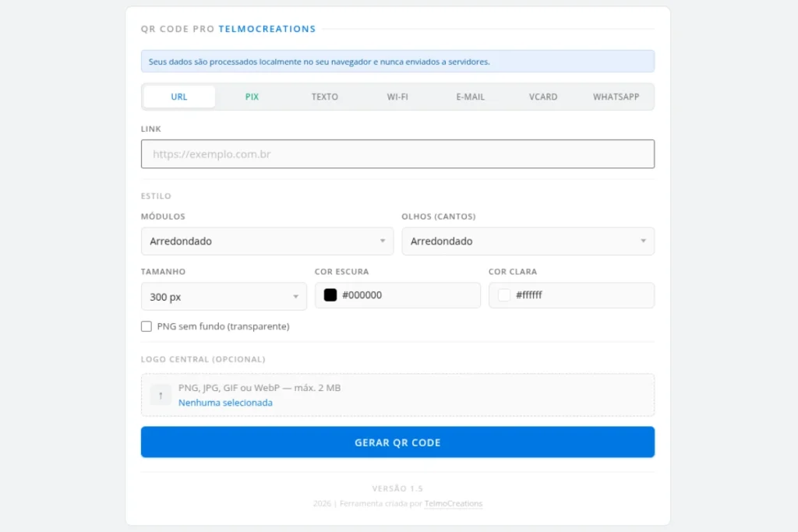Enable PNG sem fundo (transparente) checkbox
Image resolution: width=798 pixels, height=532 pixels.
(147, 326)
